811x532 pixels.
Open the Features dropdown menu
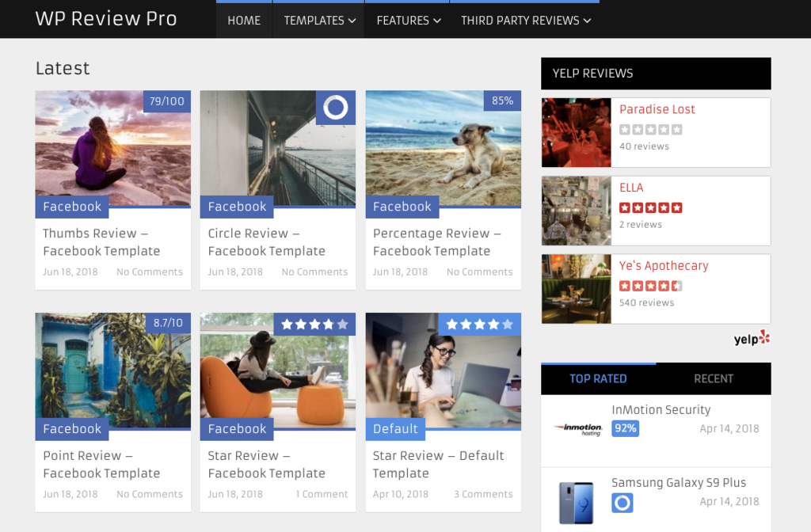click(x=408, y=21)
